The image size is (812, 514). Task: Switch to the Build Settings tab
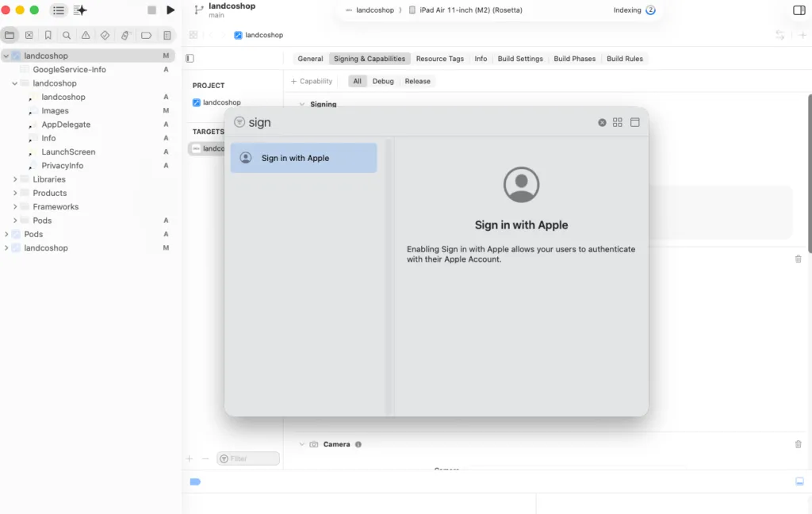[520, 59]
